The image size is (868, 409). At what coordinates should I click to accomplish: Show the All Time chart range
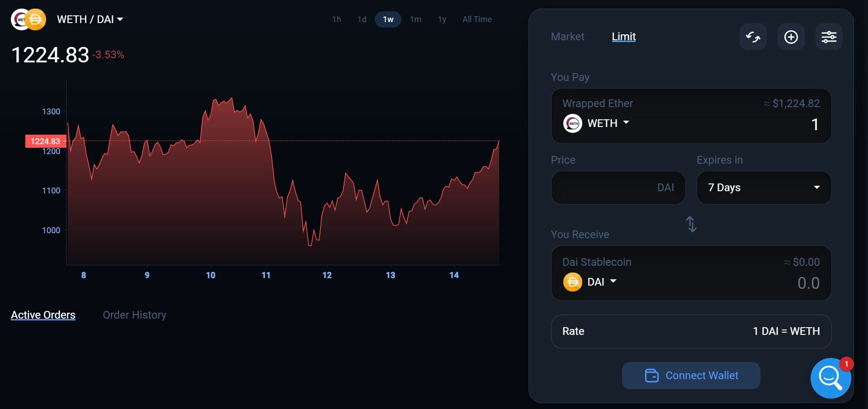(477, 19)
